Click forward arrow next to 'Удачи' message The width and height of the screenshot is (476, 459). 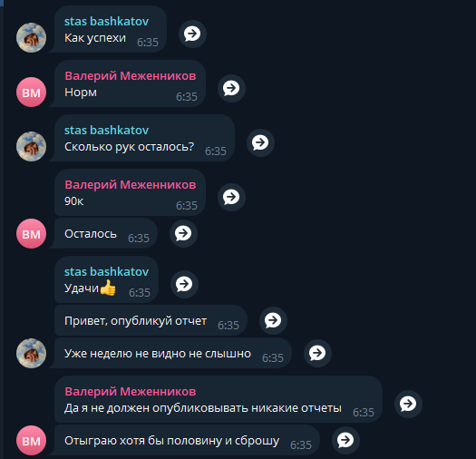[184, 284]
